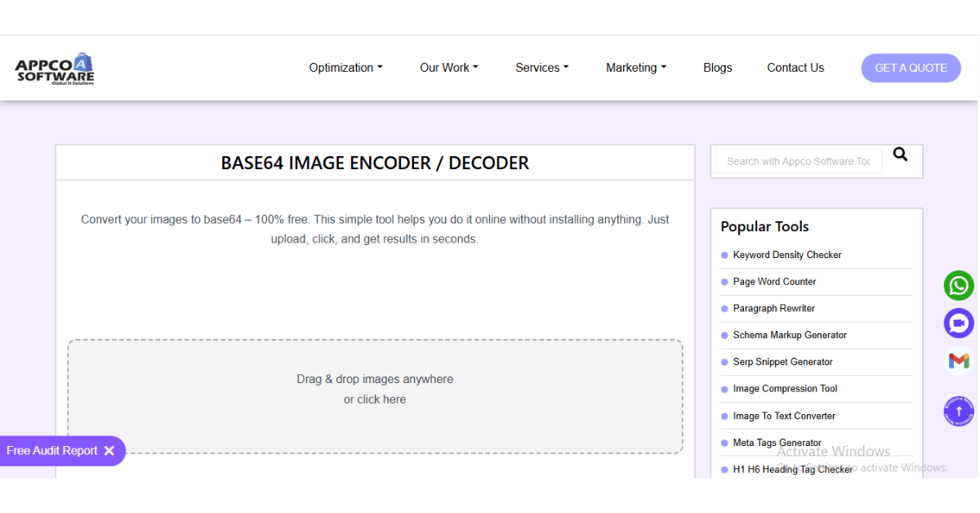980x513 pixels.
Task: Start a search with the magnifier icon
Action: point(900,154)
